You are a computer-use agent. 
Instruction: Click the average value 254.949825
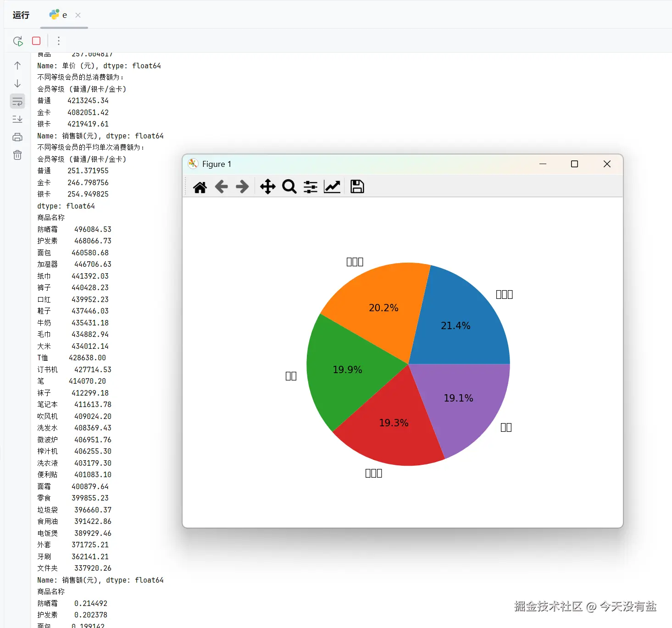pos(88,194)
